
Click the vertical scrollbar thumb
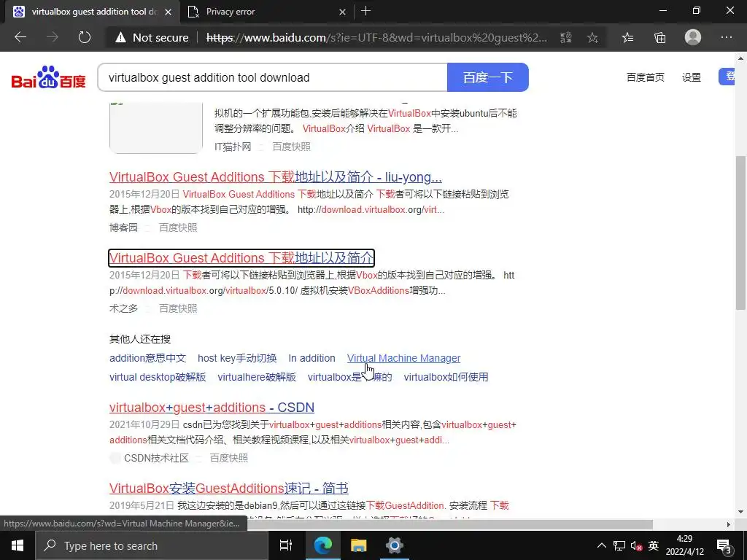coord(740,233)
